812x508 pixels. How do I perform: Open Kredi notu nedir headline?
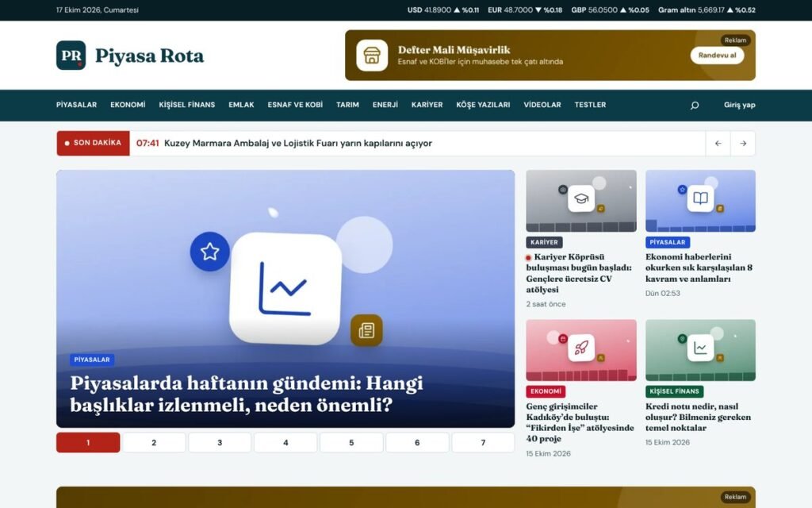pos(698,417)
